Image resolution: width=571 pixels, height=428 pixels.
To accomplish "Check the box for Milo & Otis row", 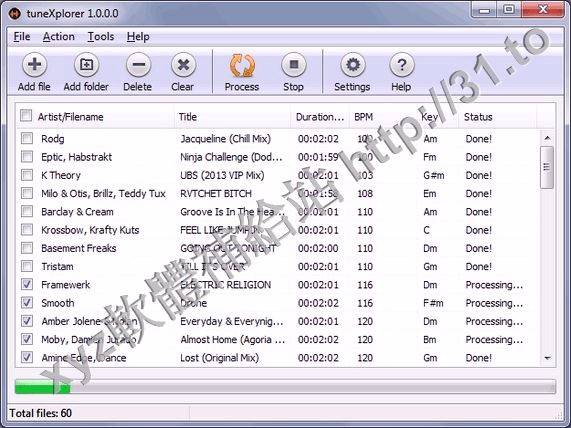I will coord(27,193).
